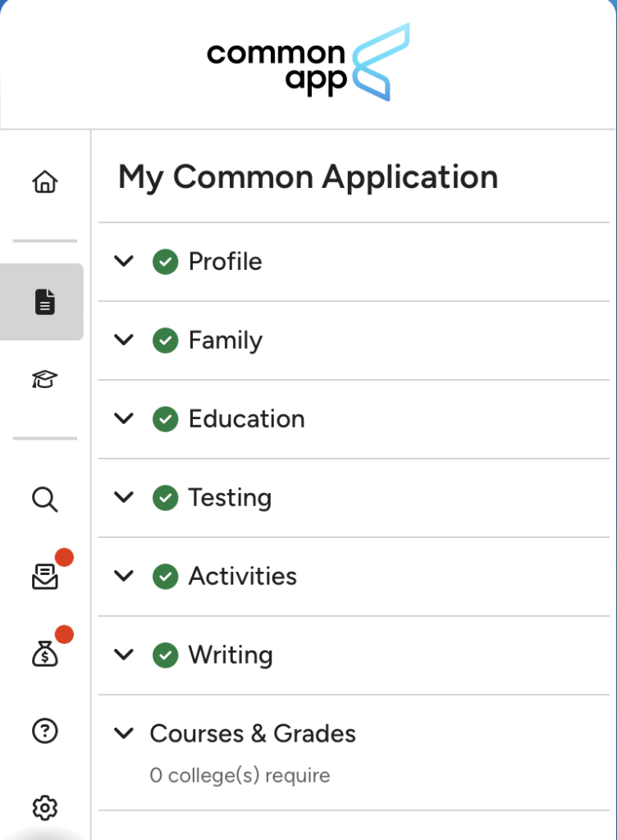This screenshot has width=617, height=840.
Task: Expand the Family section chevron
Action: point(124,340)
